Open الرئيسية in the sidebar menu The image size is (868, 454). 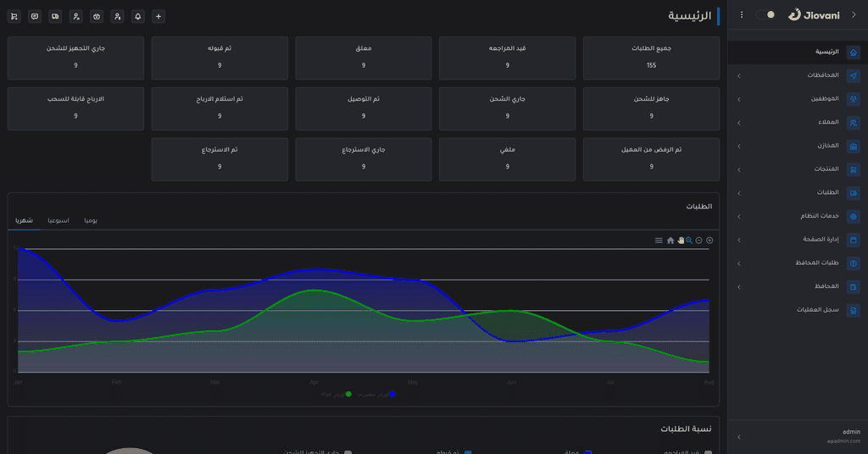797,52
